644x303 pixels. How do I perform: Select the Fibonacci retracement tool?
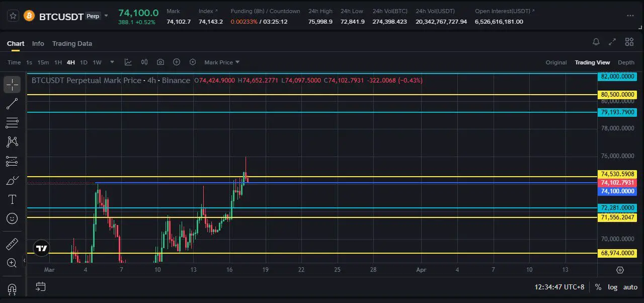coord(12,123)
